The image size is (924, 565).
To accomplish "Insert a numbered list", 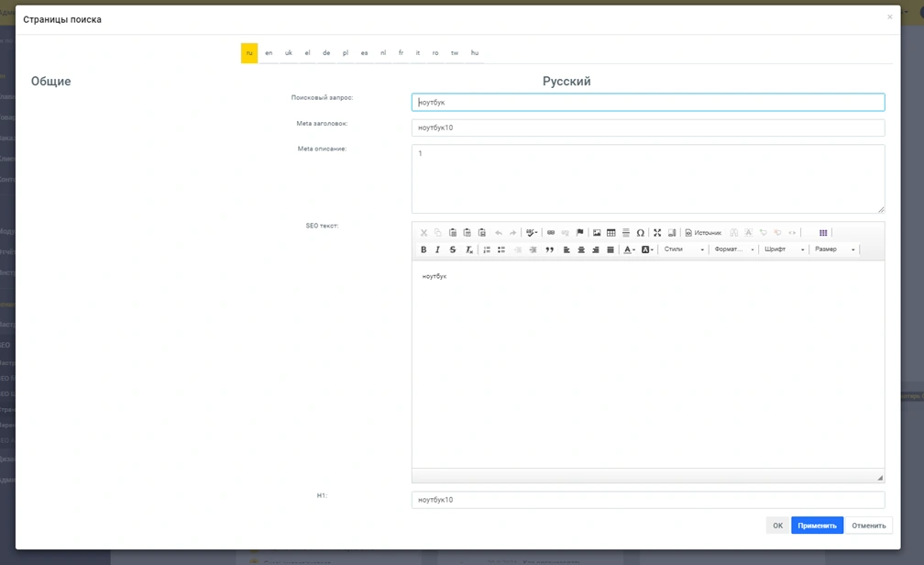I will [487, 249].
